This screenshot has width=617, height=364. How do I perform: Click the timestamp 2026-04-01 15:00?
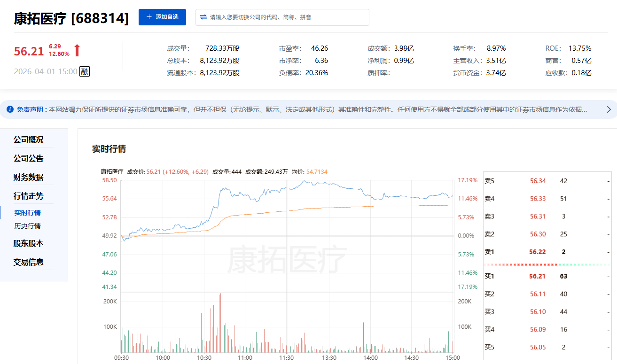[x=46, y=71]
